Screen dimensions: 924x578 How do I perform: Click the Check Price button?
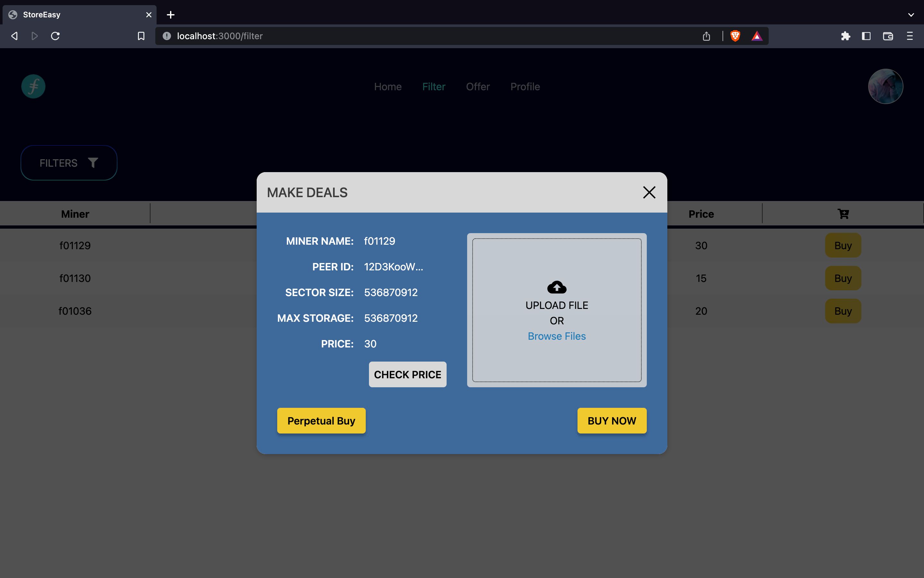pyautogui.click(x=407, y=374)
